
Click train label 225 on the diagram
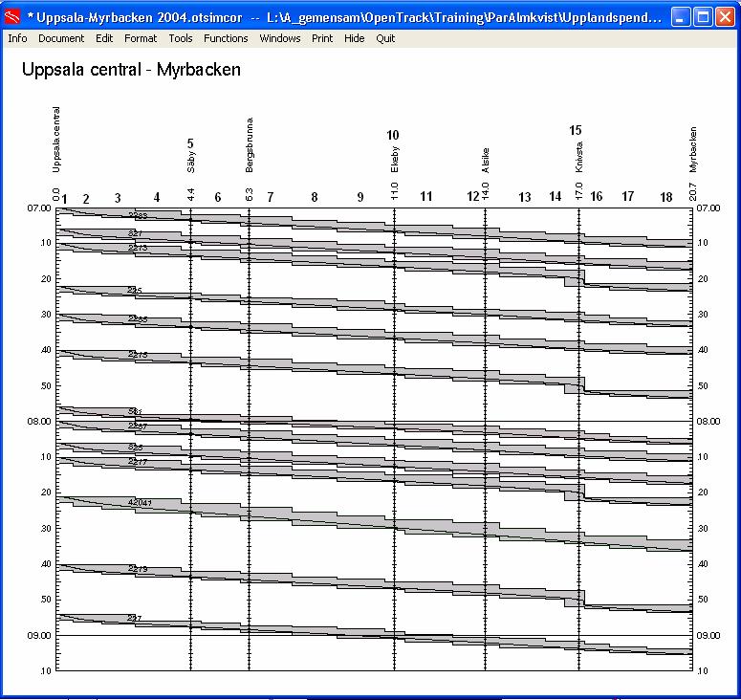(135, 290)
